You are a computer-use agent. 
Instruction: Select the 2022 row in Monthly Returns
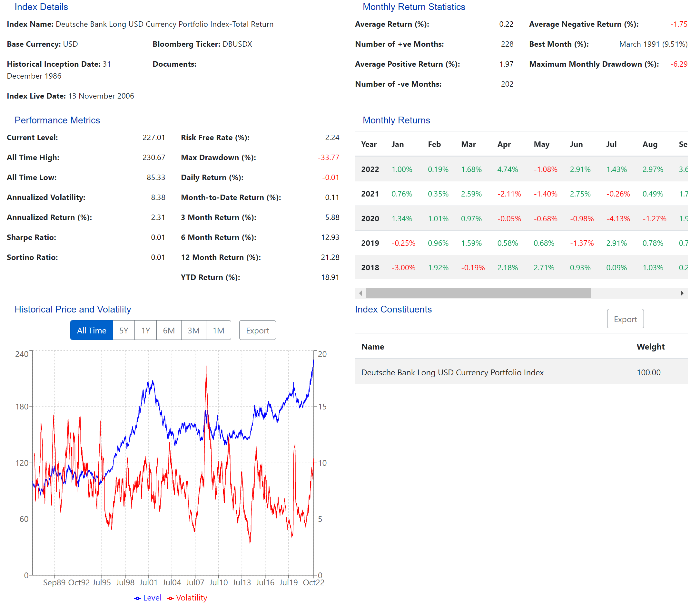click(370, 169)
